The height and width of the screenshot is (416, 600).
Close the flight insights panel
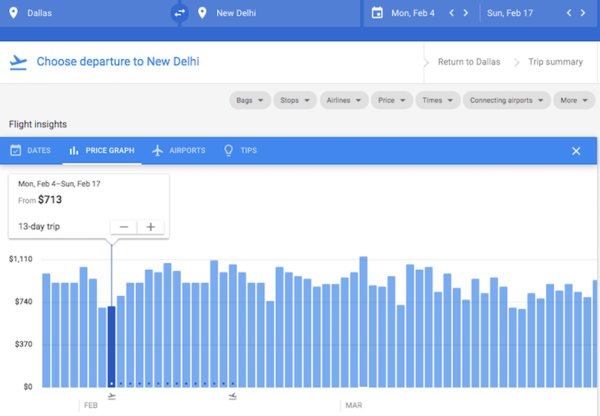point(575,150)
